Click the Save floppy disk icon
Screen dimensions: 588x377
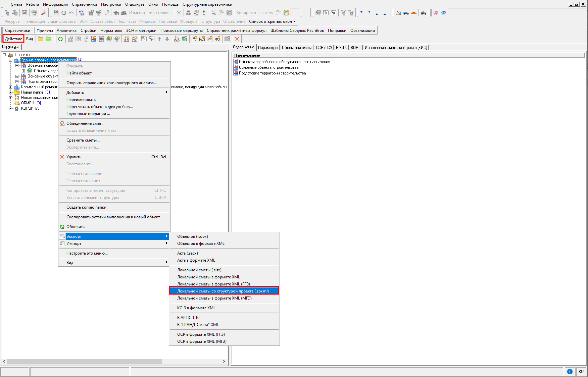[56, 13]
